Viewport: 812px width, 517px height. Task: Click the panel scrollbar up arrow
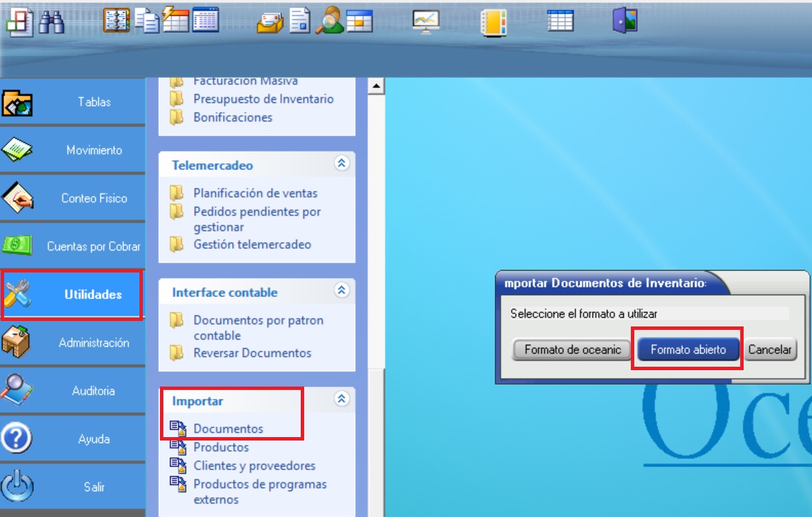375,87
